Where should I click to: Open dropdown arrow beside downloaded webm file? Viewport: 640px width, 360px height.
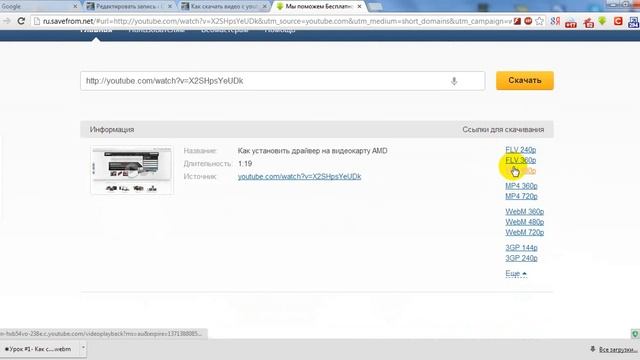tap(83, 349)
